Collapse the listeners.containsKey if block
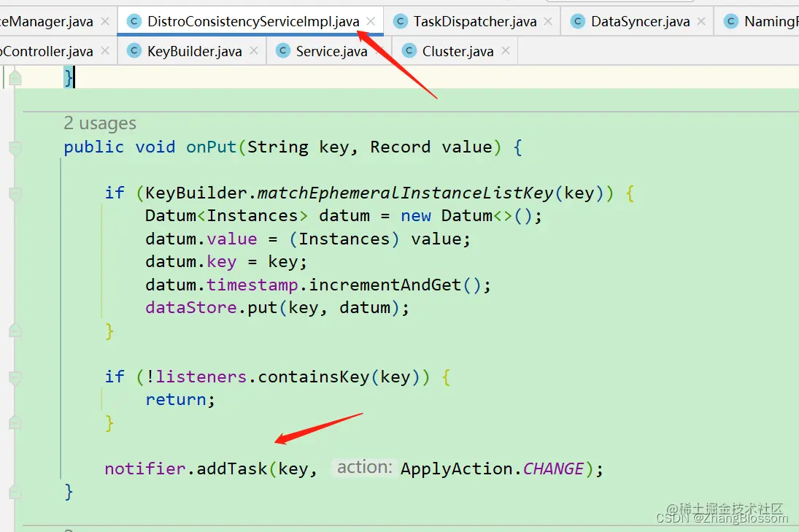Viewport: 799px width, 532px height. coord(15,377)
